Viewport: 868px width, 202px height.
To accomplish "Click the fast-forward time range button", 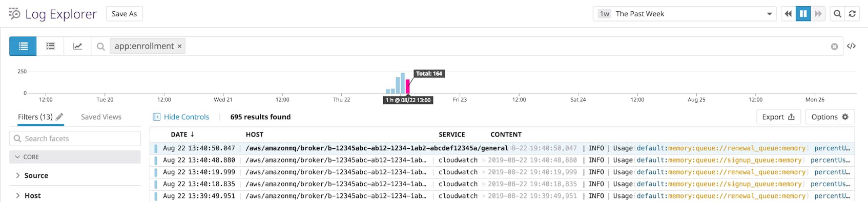I will 818,14.
